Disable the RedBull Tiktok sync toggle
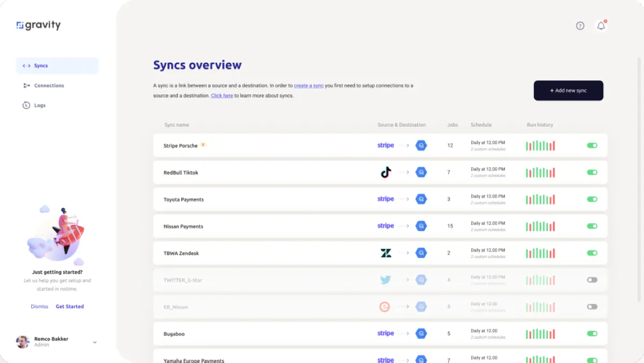 pos(592,172)
